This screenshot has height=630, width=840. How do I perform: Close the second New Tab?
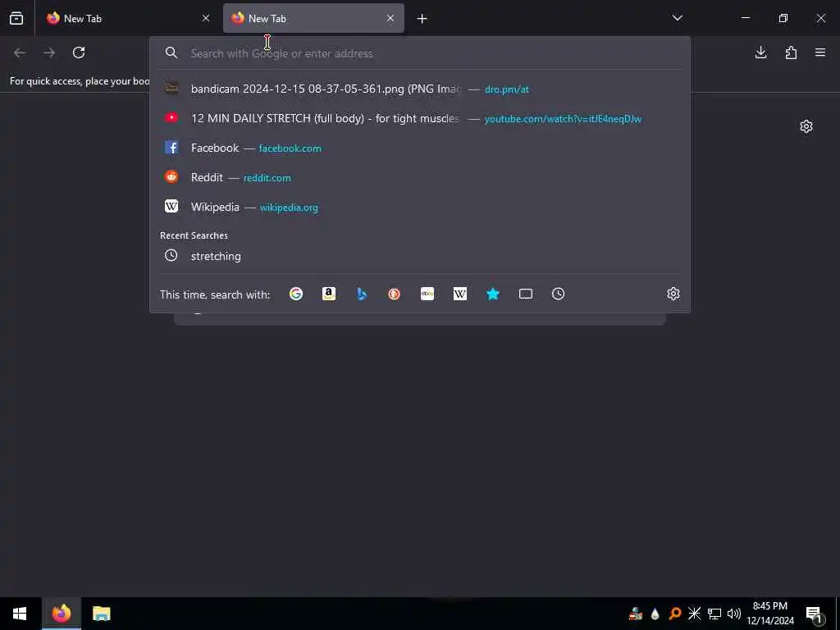(390, 18)
